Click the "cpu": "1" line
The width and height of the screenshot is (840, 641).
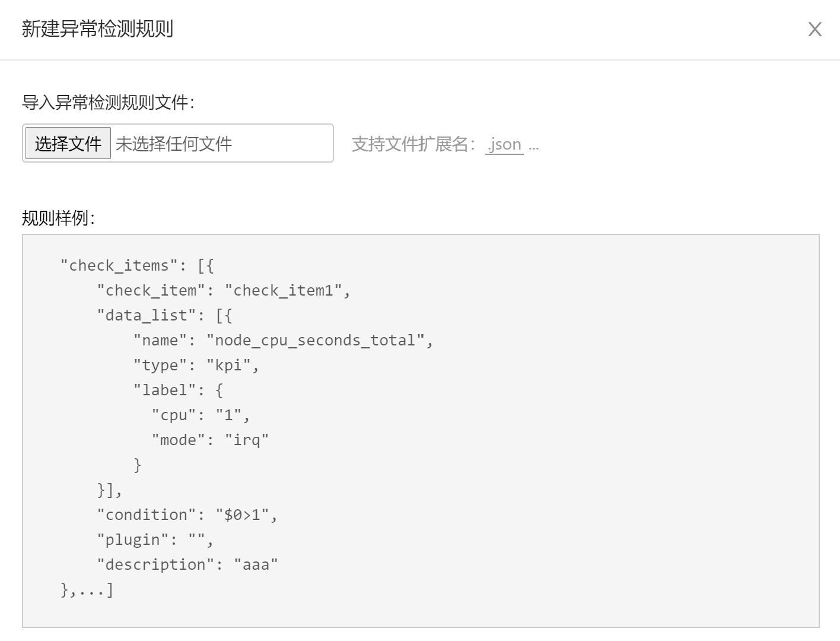pyautogui.click(x=201, y=415)
